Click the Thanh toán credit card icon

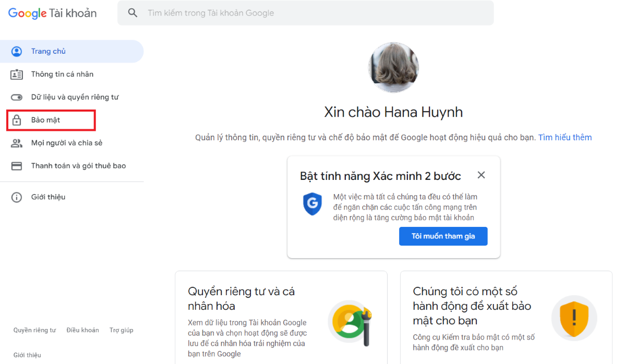tap(17, 166)
